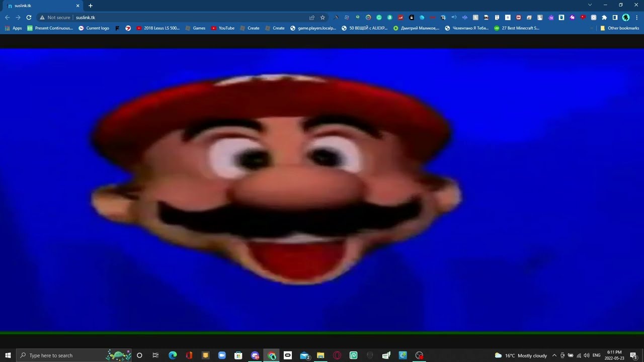Viewport: 644px width, 362px height.
Task: Open the 6:11 PM clock calendar
Action: point(614,355)
